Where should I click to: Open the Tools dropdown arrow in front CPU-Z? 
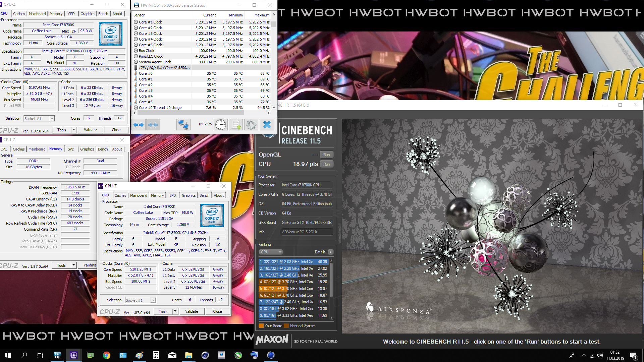(x=175, y=311)
